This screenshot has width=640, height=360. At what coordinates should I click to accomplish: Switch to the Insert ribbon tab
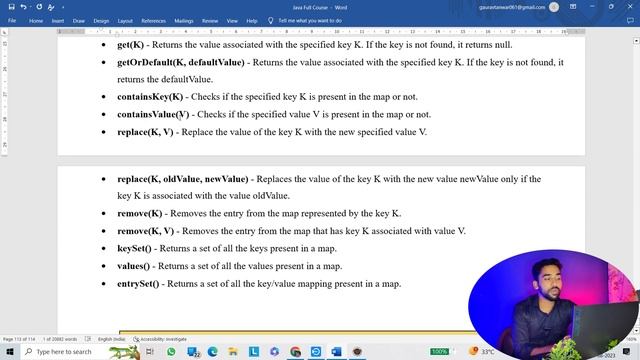(x=58, y=21)
